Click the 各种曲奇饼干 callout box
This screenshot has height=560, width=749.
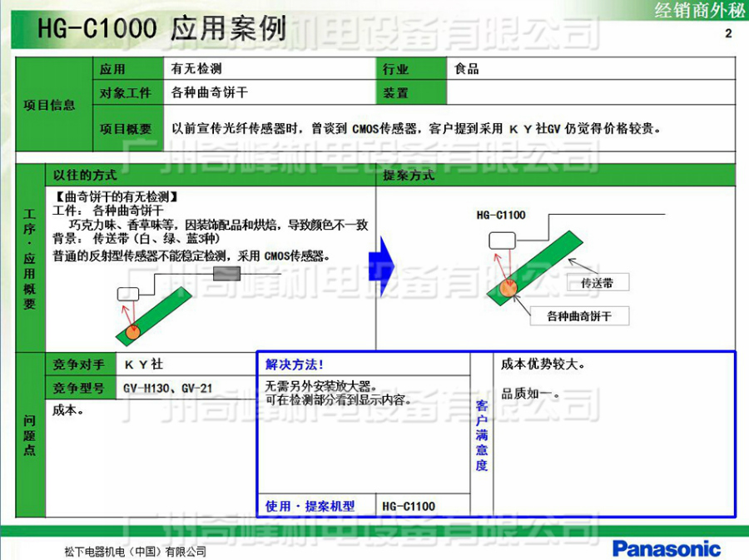pyautogui.click(x=579, y=316)
